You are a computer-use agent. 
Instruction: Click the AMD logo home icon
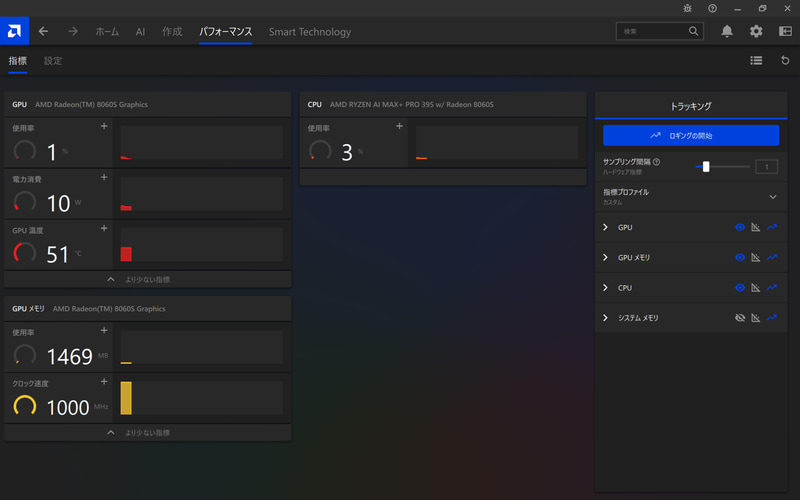point(14,31)
